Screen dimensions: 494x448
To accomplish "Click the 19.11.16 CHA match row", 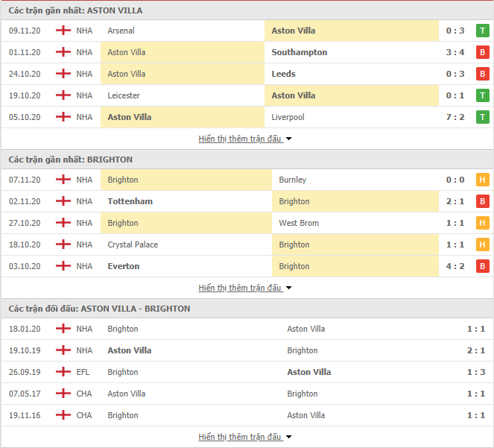I will pos(247,415).
